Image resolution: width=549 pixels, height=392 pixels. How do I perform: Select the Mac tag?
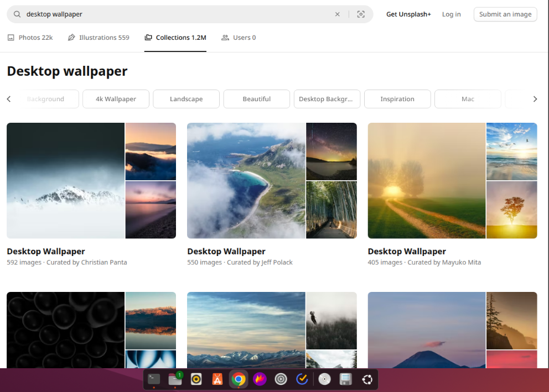coord(468,99)
